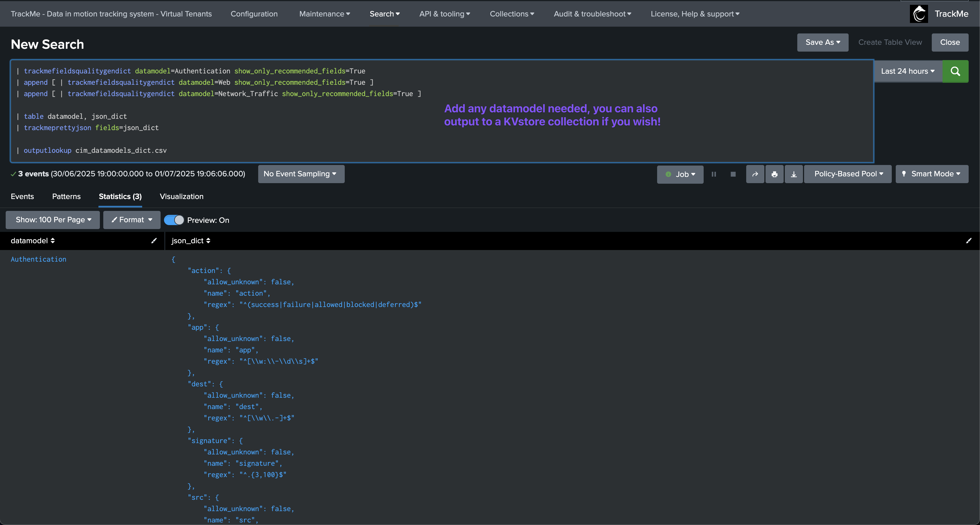Screen dimensions: 980x525
Task: Switch to the Patterns tab
Action: (x=66, y=196)
